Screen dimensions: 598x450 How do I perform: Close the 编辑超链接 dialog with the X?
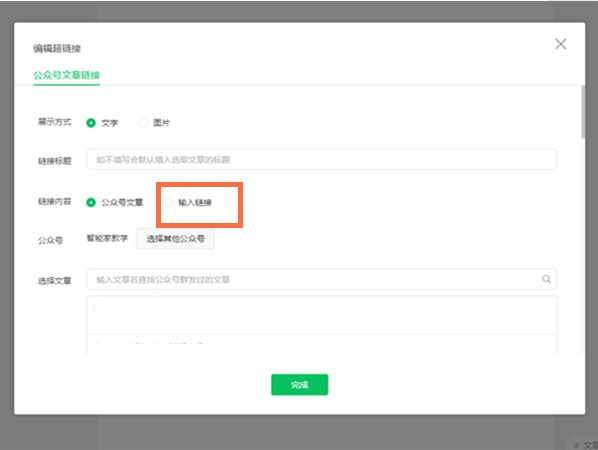click(x=560, y=44)
